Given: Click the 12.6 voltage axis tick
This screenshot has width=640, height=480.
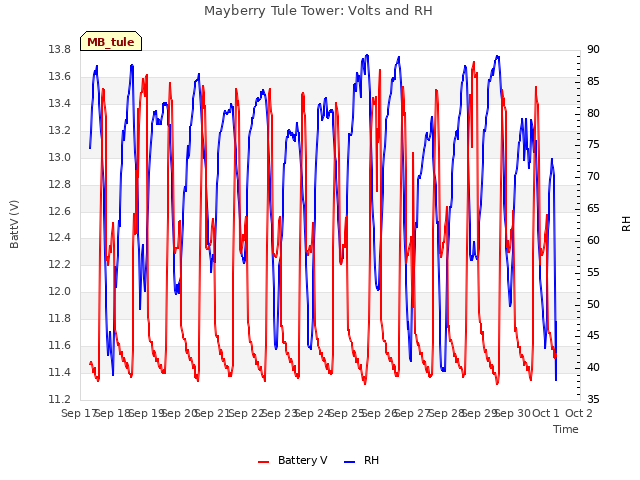Looking at the screenshot, I should (59, 211).
